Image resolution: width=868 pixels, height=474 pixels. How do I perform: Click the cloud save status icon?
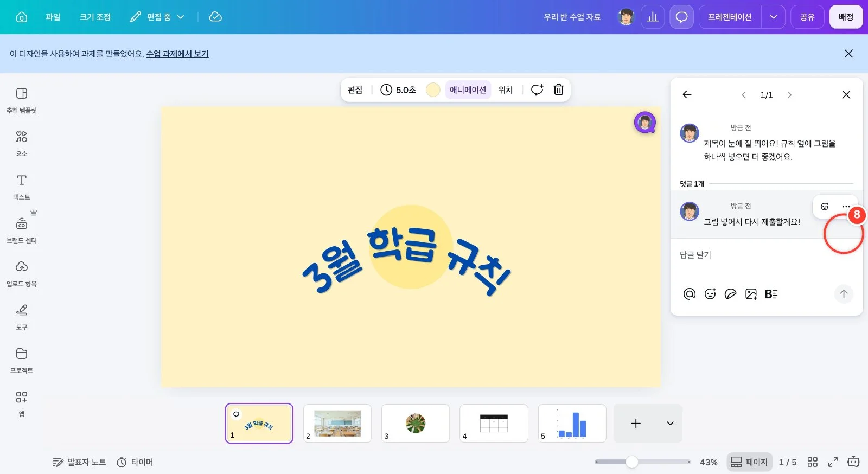click(215, 17)
